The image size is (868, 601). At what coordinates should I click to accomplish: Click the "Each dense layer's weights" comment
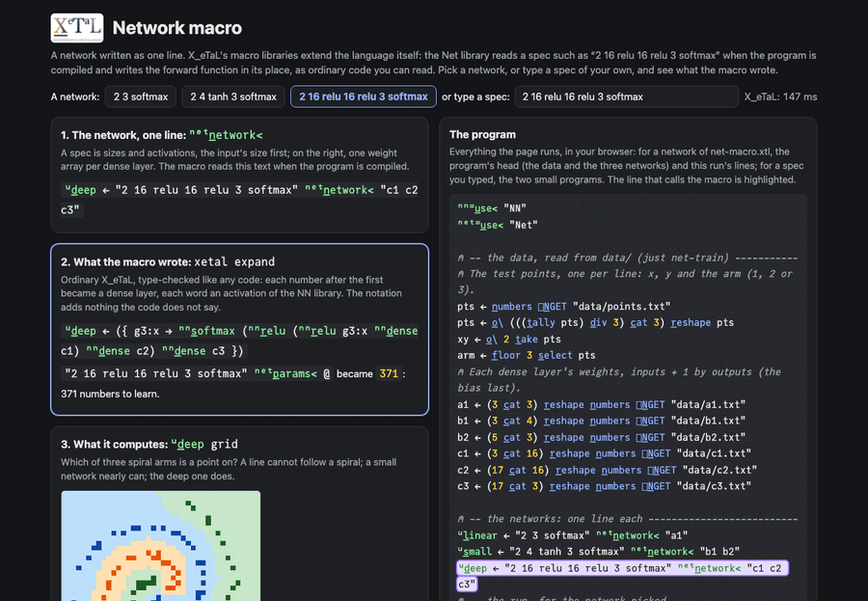[x=619, y=379]
